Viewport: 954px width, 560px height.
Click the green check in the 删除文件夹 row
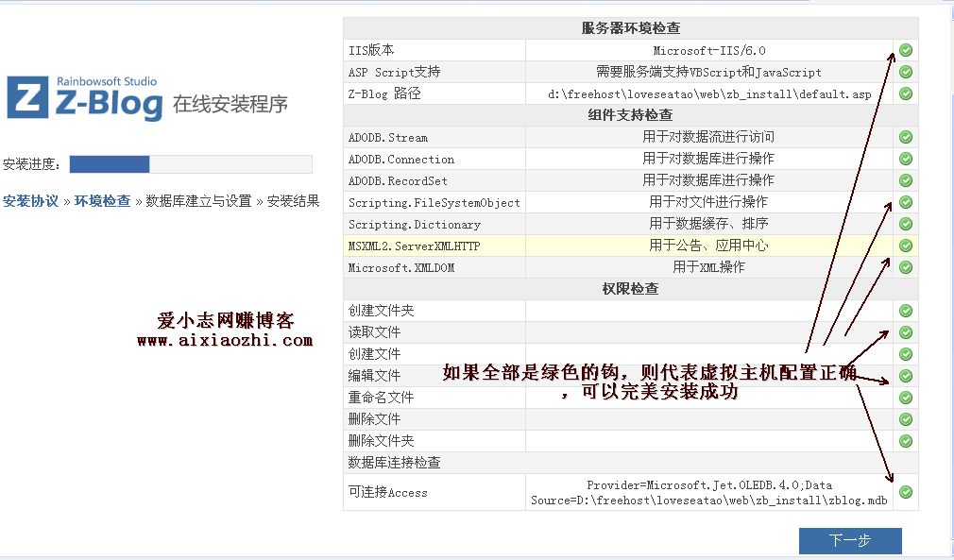coord(905,441)
